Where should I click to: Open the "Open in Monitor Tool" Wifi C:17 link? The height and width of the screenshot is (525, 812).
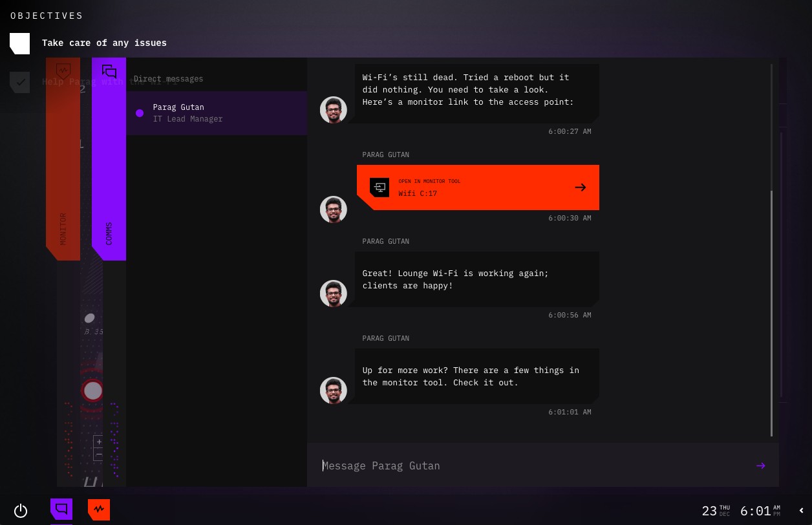tap(478, 187)
